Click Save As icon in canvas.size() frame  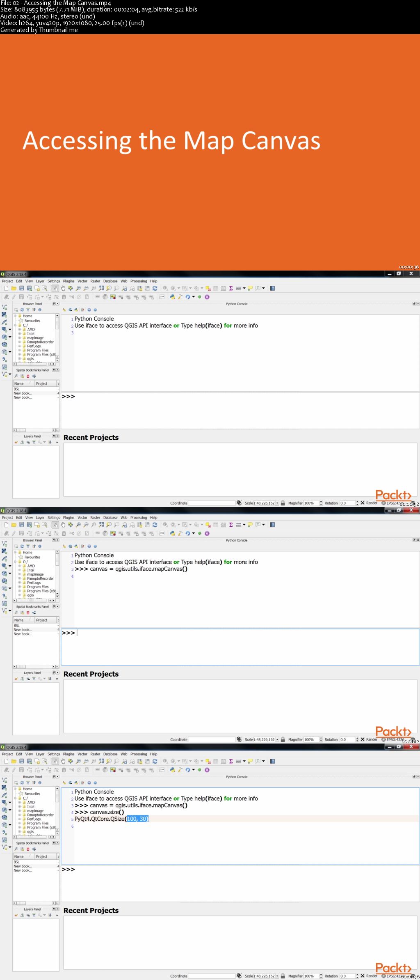(29, 761)
